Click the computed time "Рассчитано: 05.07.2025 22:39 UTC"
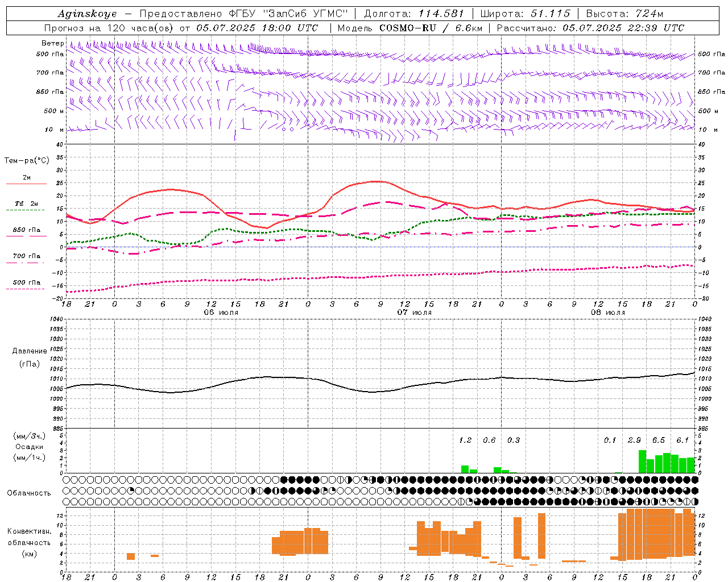The width and height of the screenshot is (728, 582). pos(590,28)
